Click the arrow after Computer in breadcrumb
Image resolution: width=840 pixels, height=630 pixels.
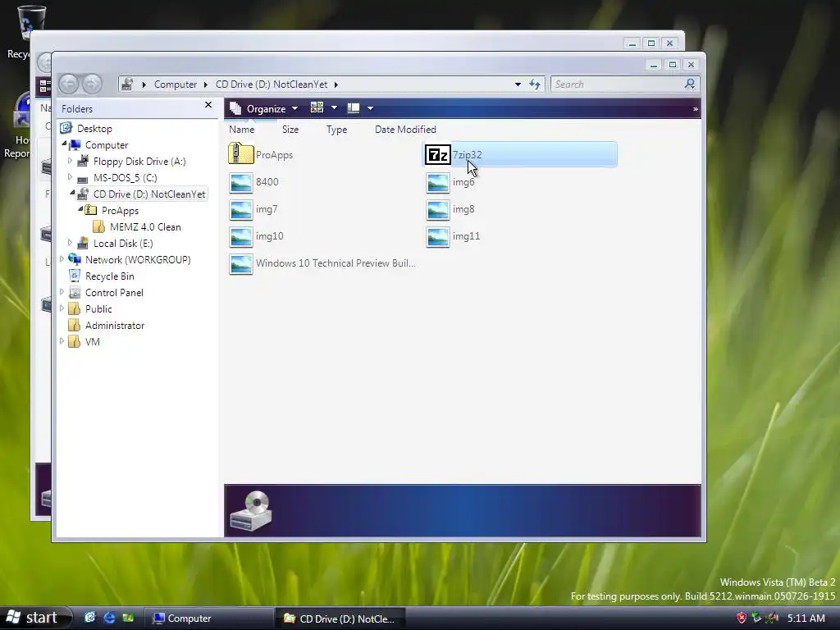[x=206, y=84]
